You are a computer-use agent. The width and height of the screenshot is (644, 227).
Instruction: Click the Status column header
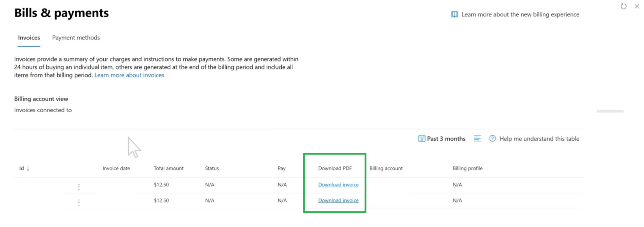coord(212,168)
